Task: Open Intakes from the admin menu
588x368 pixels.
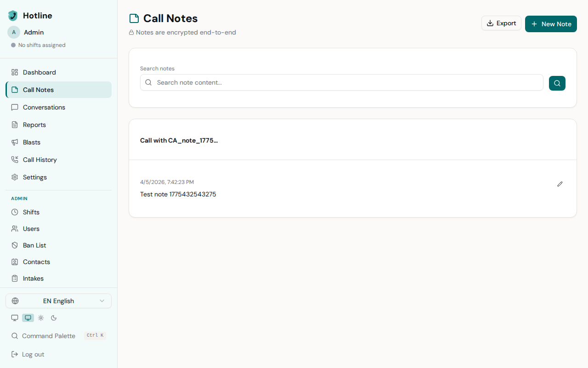Action: [x=32, y=278]
